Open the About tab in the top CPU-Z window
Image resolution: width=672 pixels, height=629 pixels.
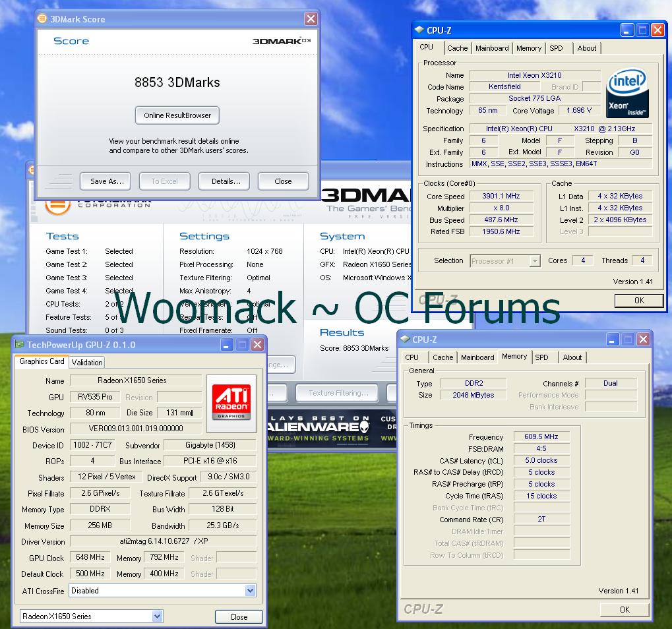(586, 48)
